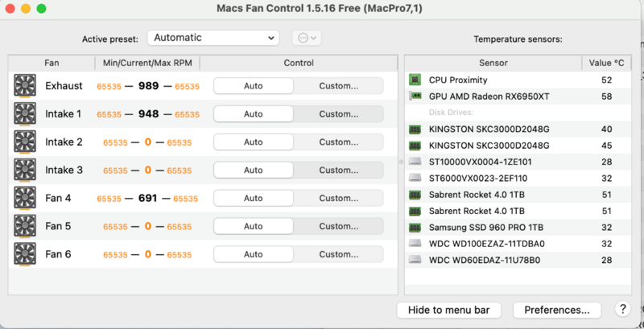This screenshot has height=329, width=644.
Task: Click the Exhaust fan 989 RPM value
Action: tap(148, 86)
